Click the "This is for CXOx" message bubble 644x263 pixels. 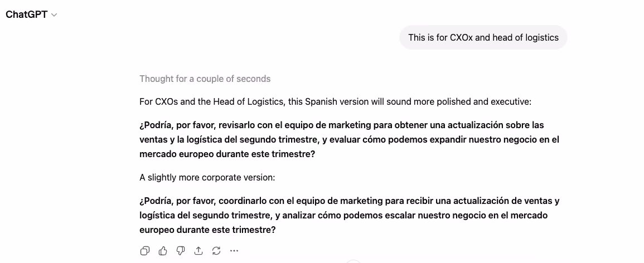(x=483, y=37)
